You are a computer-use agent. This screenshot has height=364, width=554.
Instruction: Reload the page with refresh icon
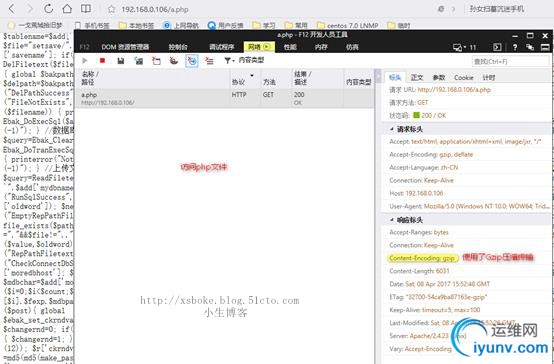[x=48, y=9]
